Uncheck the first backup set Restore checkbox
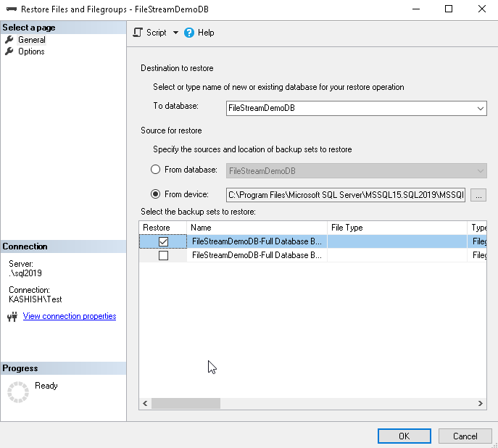 pyautogui.click(x=163, y=241)
